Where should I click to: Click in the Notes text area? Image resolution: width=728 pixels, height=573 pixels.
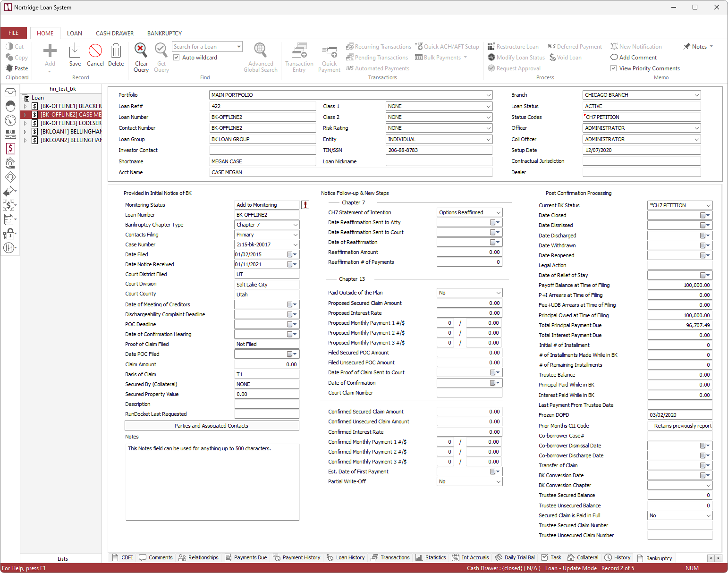pyautogui.click(x=212, y=482)
